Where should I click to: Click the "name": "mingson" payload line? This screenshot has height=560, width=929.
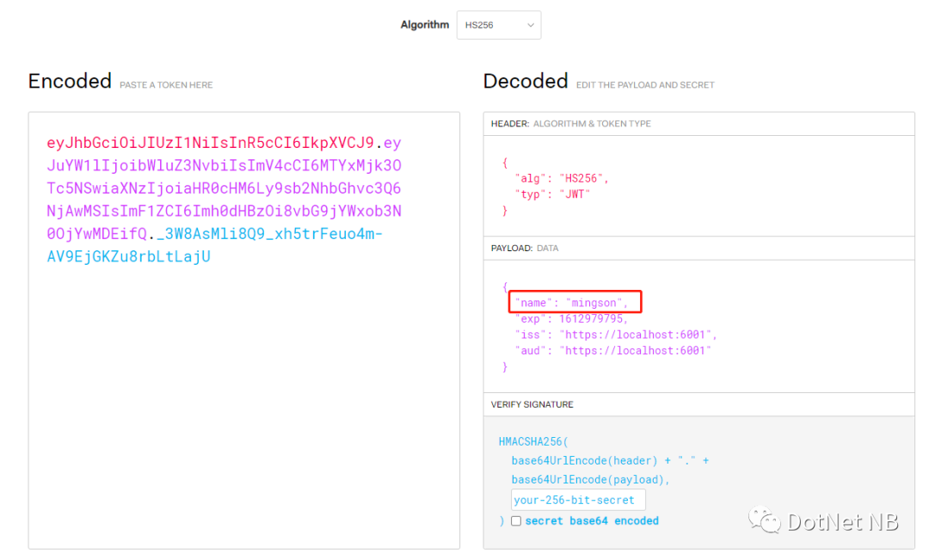(x=571, y=303)
